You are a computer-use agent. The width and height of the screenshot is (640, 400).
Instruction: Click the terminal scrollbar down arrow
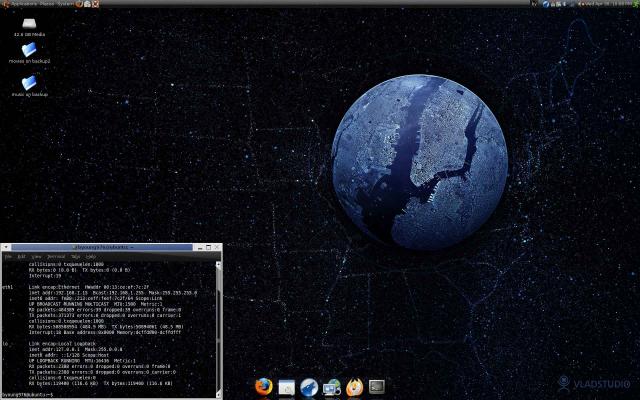pos(218,394)
